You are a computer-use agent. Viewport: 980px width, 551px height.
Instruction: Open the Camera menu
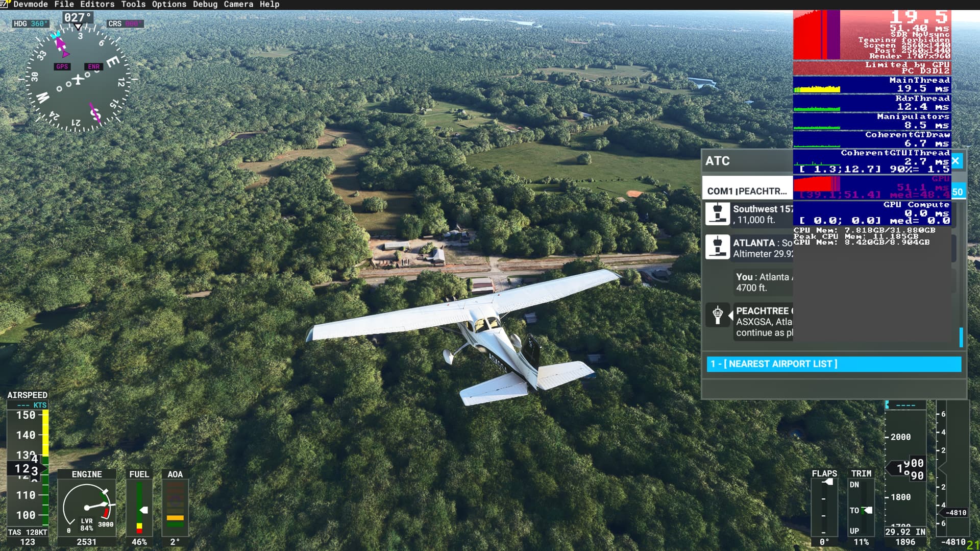point(238,4)
